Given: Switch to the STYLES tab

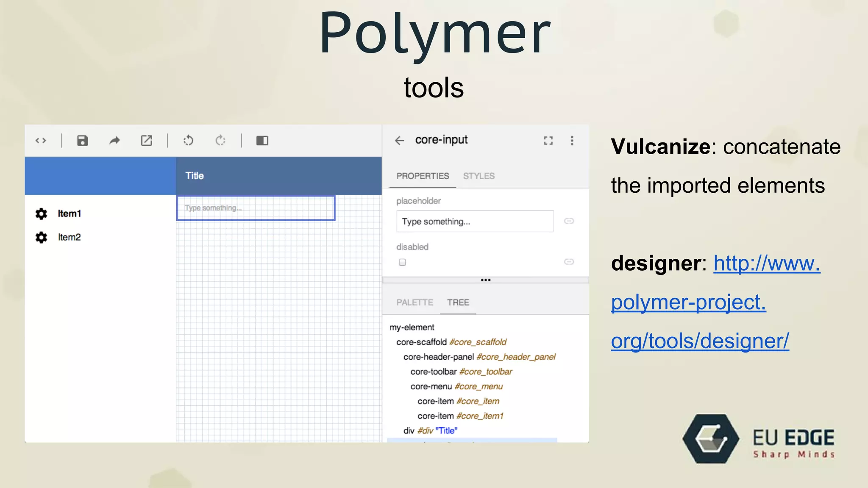Looking at the screenshot, I should (x=479, y=176).
